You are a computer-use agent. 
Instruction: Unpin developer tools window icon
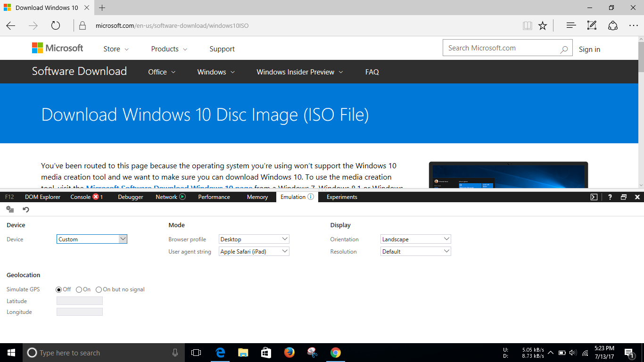click(x=623, y=197)
